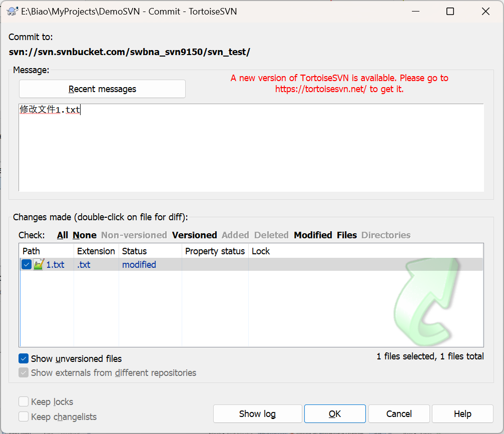Check Modified files link
The image size is (504, 434).
tap(313, 235)
